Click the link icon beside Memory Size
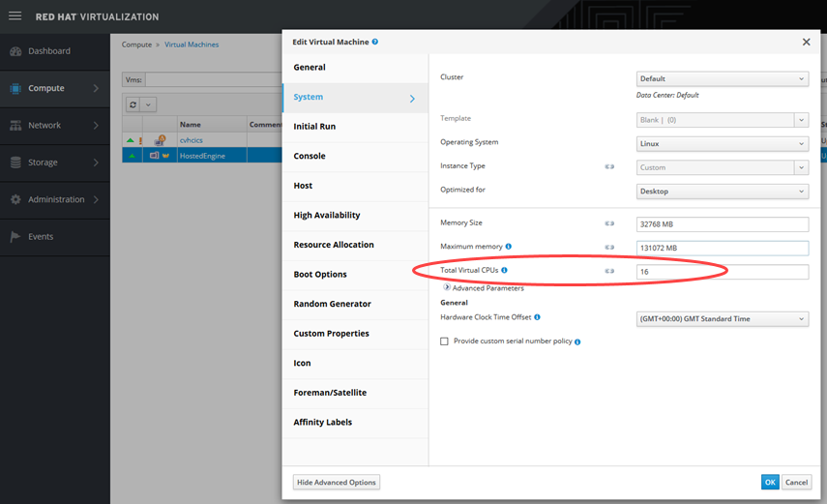 (609, 223)
